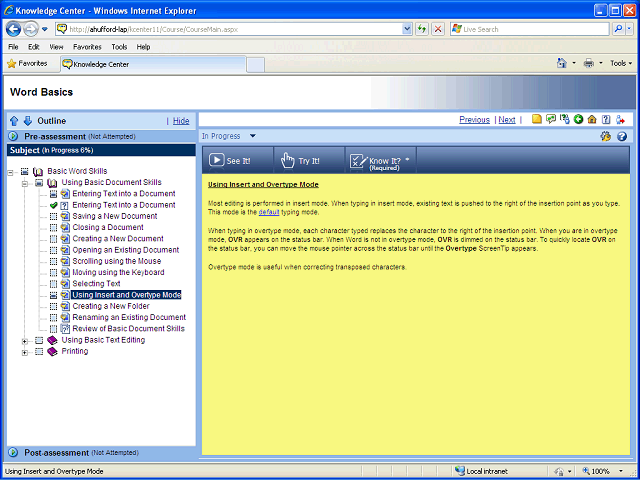Screen dimensions: 640x480
Task: Click the Favorites star icon
Action: tap(12, 63)
